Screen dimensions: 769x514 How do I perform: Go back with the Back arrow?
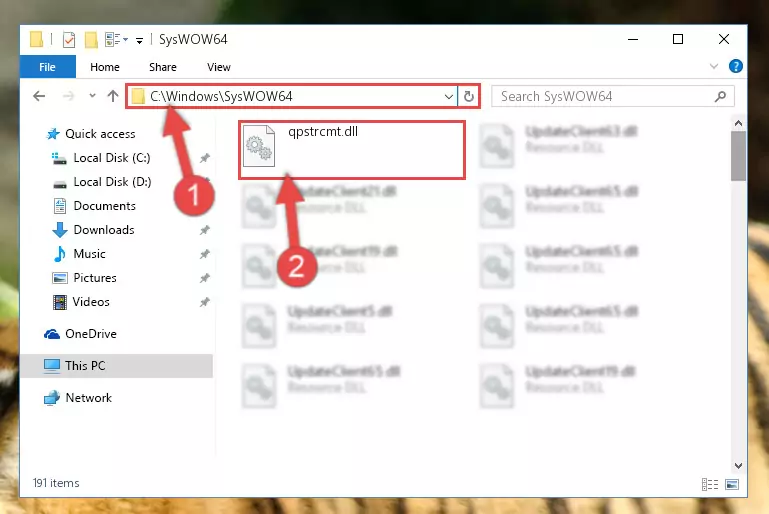(39, 96)
